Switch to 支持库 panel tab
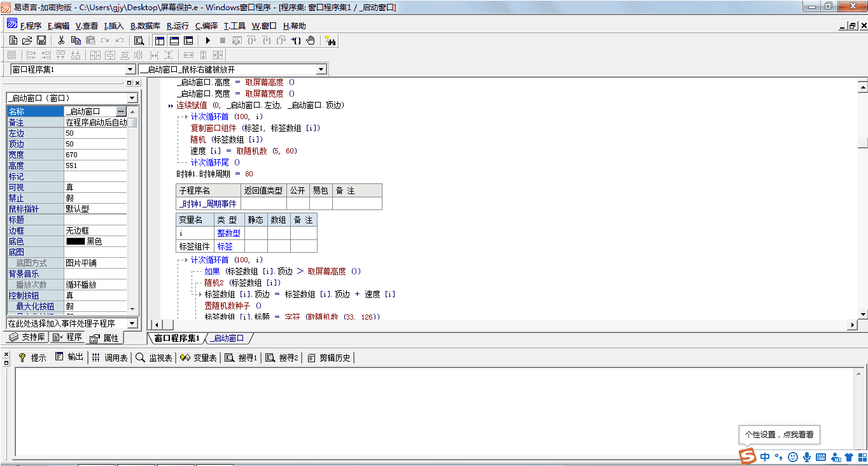Viewport: 868px width, 466px height. pos(27,337)
